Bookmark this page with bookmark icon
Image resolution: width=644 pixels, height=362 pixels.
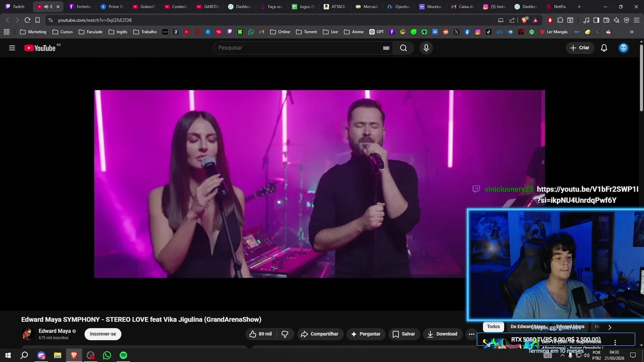pos(37,20)
